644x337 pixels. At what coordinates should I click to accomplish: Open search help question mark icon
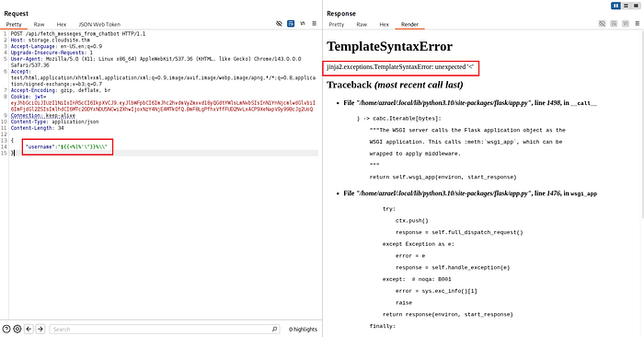click(x=6, y=329)
